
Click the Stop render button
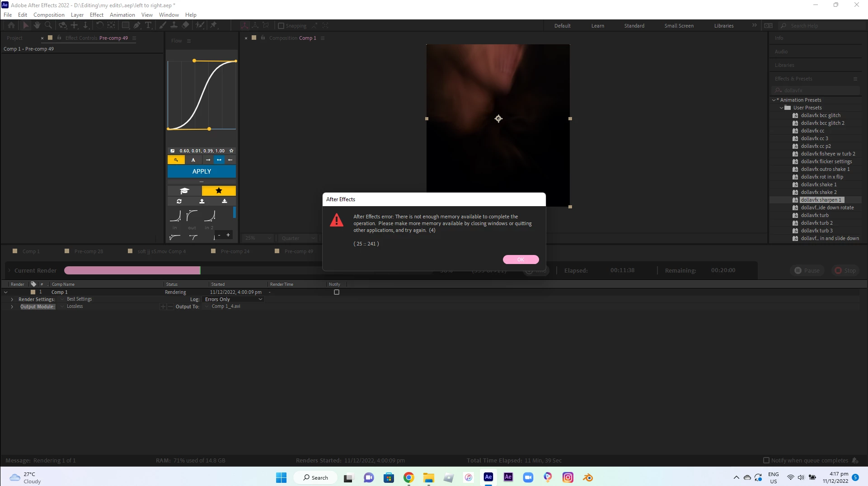[845, 270]
